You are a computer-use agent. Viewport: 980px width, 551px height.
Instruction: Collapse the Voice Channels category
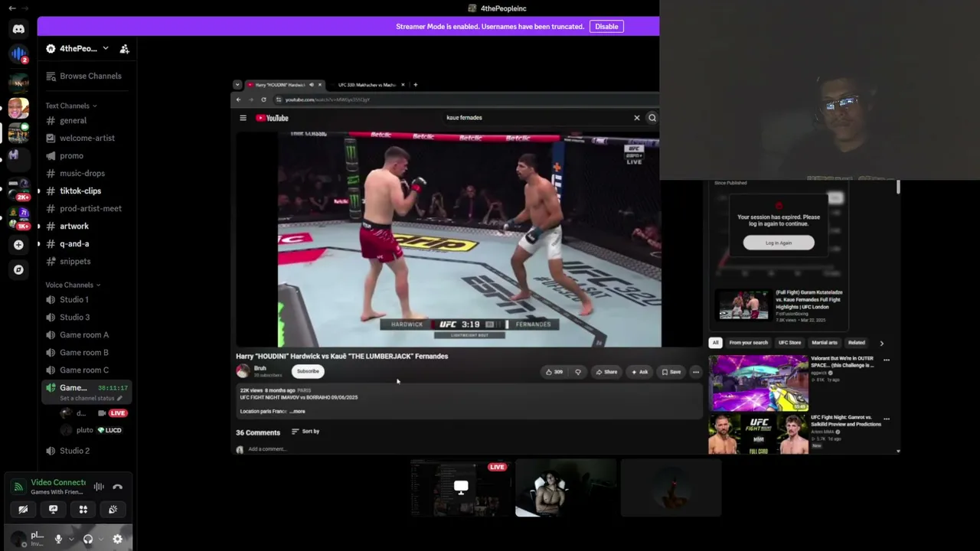pos(73,285)
